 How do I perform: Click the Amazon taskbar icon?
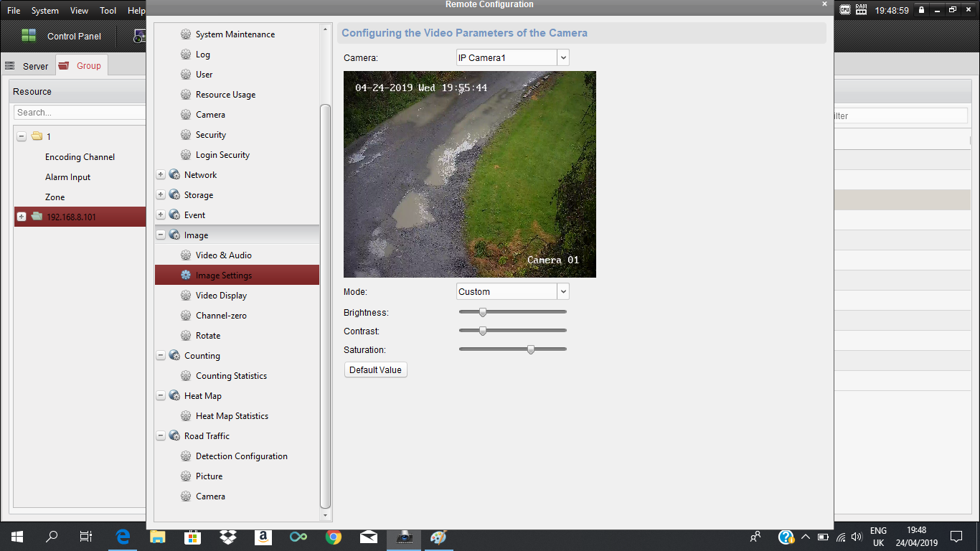tap(263, 537)
